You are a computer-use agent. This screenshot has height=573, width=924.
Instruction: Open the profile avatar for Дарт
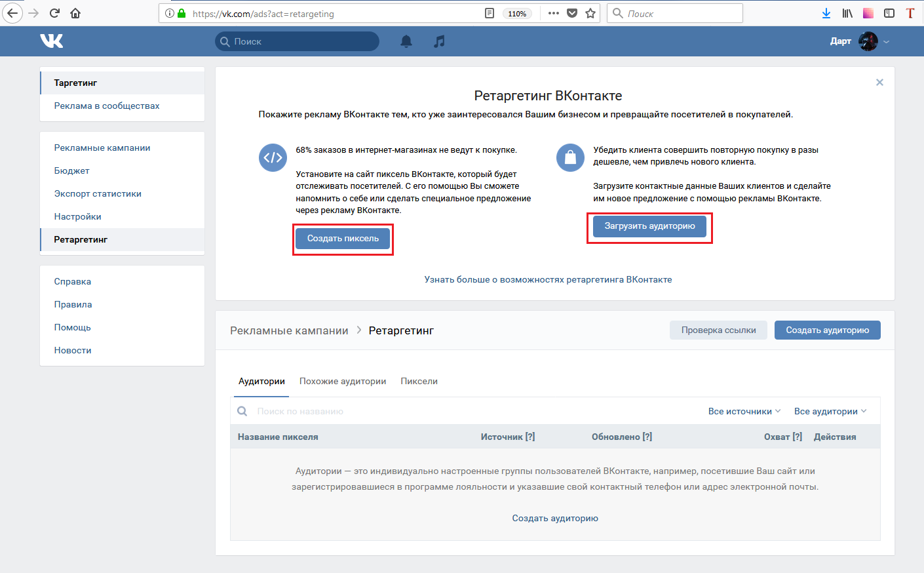(868, 41)
